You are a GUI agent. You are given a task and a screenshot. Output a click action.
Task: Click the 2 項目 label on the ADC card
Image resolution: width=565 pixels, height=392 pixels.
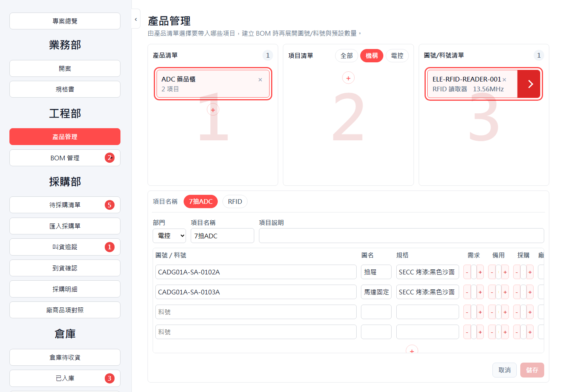pyautogui.click(x=170, y=89)
